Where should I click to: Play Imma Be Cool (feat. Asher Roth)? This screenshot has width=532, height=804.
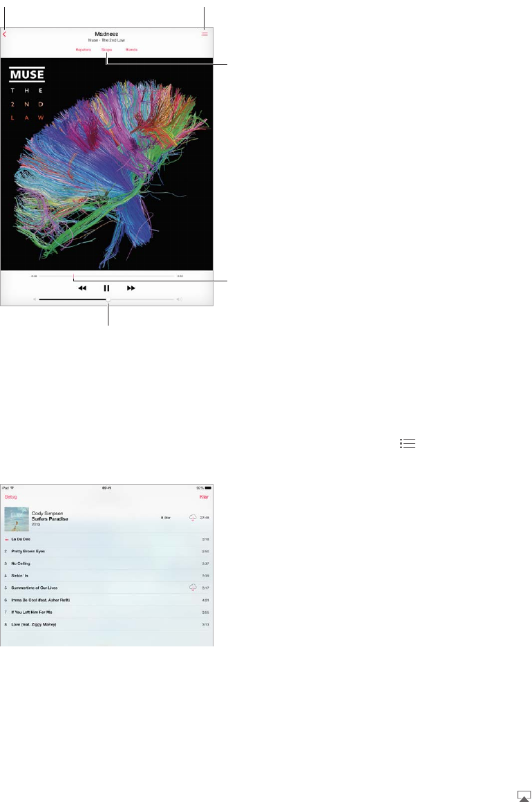click(x=106, y=600)
